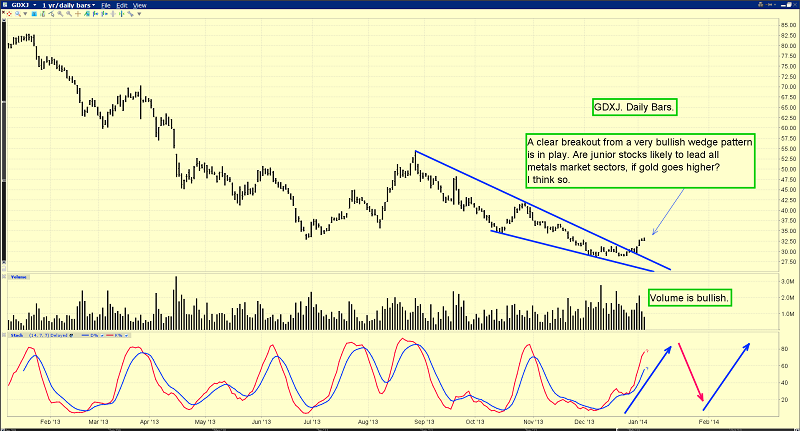
Task: Click the blue square toolbar icon
Action: coord(34,14)
